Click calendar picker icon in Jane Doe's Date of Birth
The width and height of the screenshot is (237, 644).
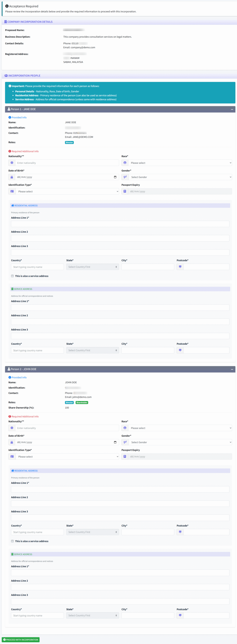(x=115, y=177)
